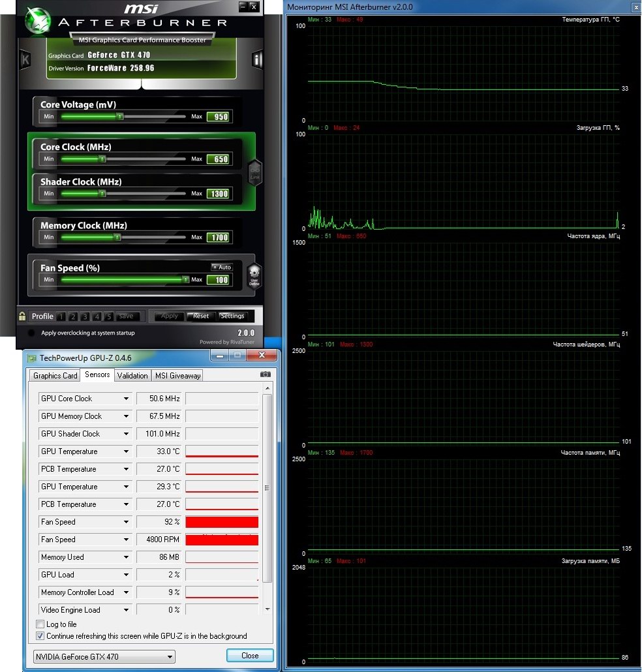Open the Kombustor K side button
Image resolution: width=642 pixels, height=672 pixels.
[x=25, y=60]
